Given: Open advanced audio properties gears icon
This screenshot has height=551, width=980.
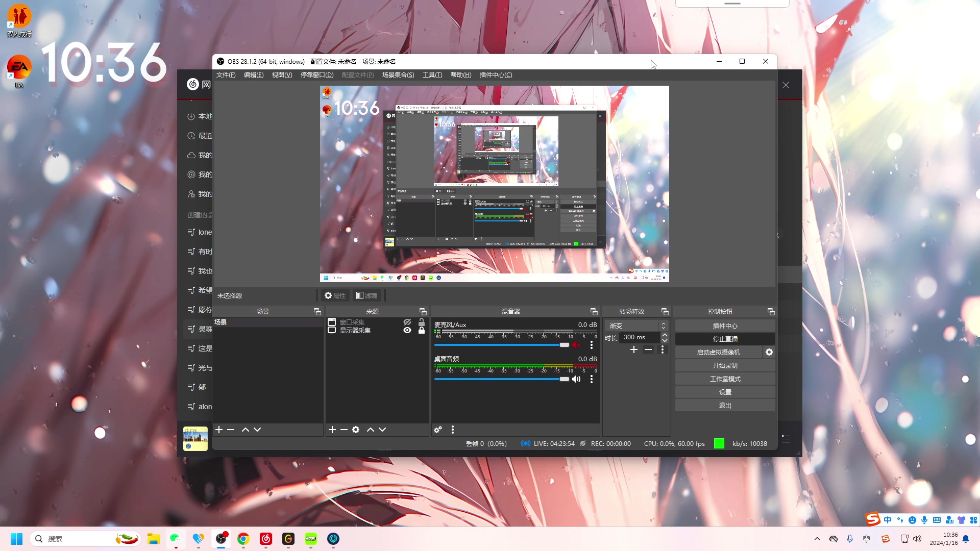Looking at the screenshot, I should (x=438, y=430).
